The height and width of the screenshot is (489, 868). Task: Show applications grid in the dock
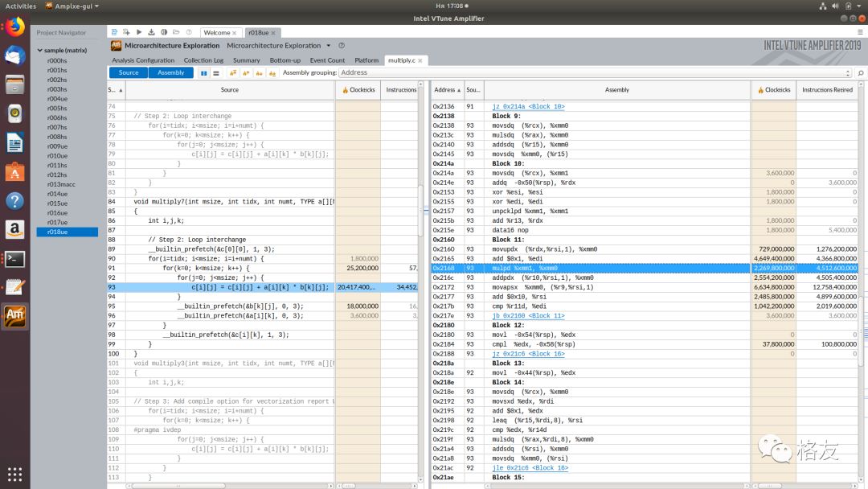tap(15, 475)
